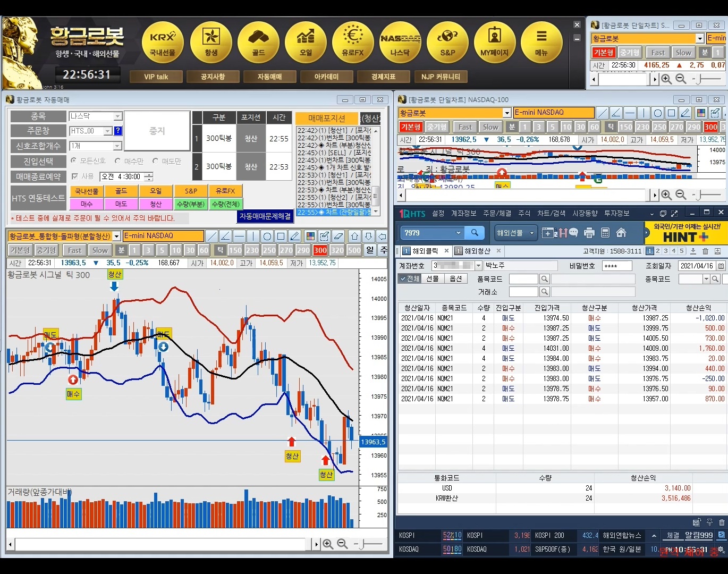Click help question mark next to 주문창
The image size is (728, 574).
(x=118, y=131)
